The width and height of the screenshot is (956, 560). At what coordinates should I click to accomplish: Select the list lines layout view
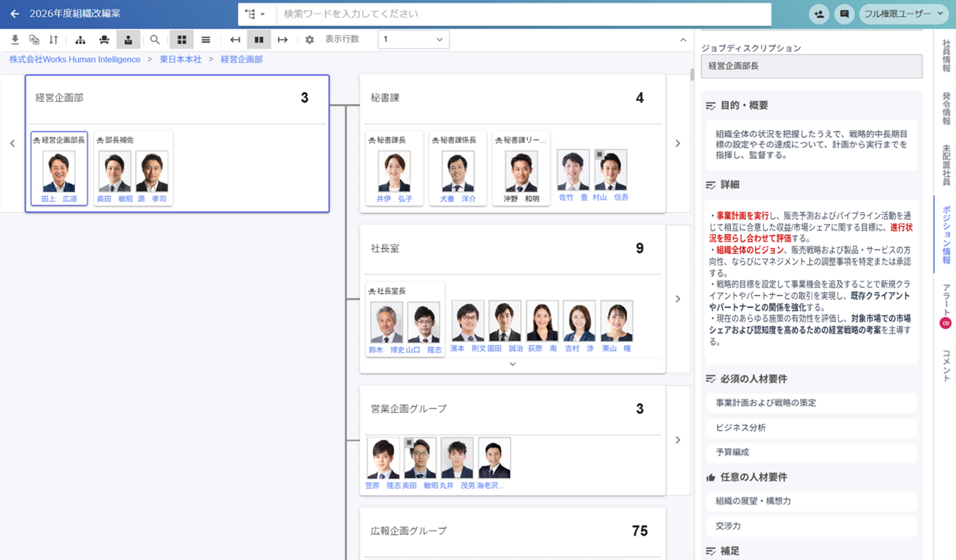(206, 40)
